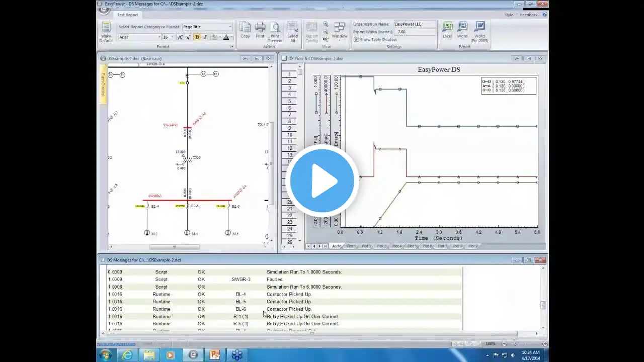The height and width of the screenshot is (362, 644).
Task: Open the Style menu link
Action: 509,15
